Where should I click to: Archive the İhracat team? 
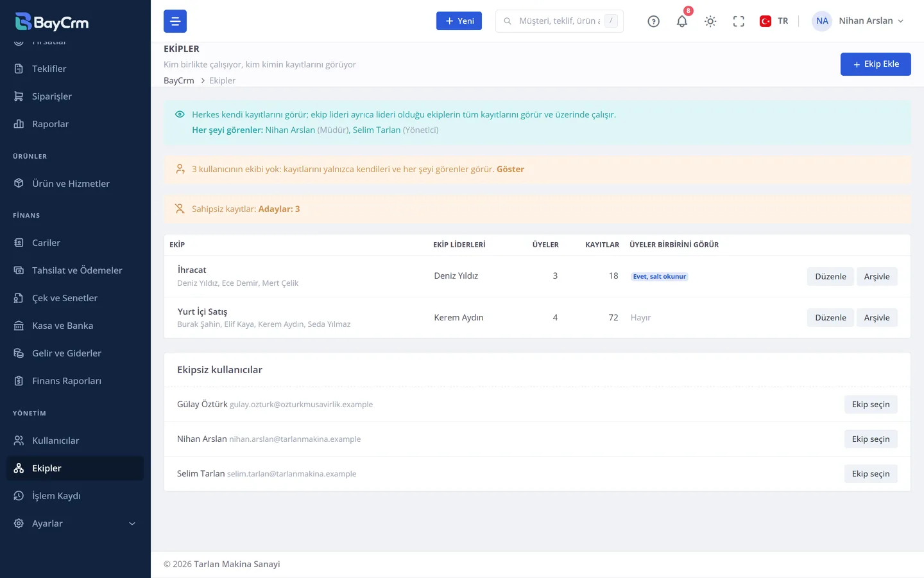click(x=877, y=276)
